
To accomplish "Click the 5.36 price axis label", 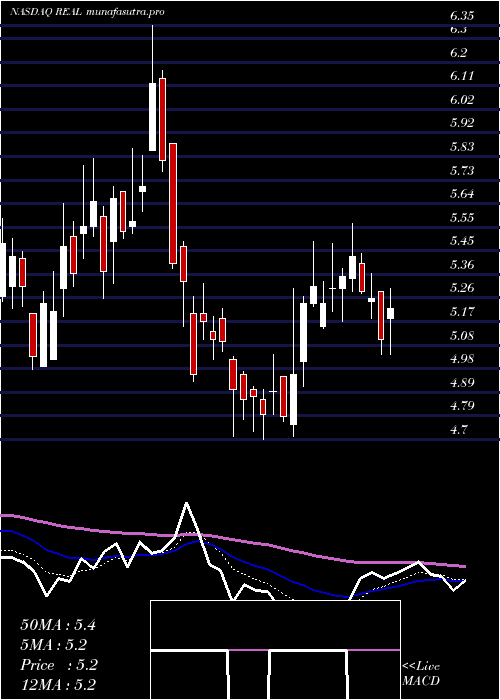I will [462, 265].
